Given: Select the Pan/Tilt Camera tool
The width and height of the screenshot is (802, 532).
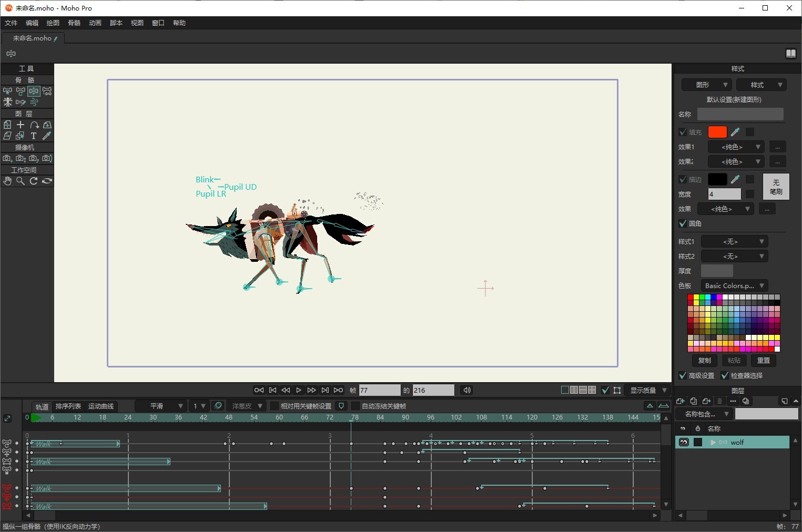Looking at the screenshot, I should coord(47,158).
